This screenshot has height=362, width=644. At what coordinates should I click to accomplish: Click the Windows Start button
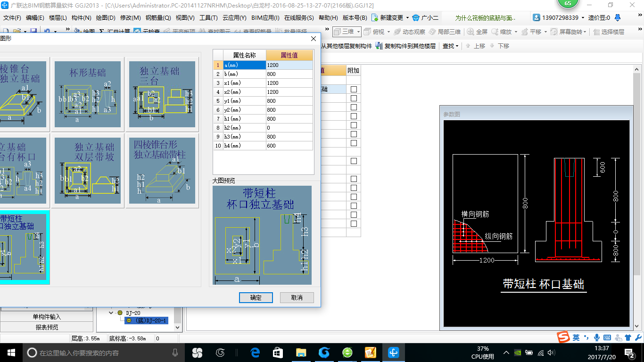coord(10,352)
